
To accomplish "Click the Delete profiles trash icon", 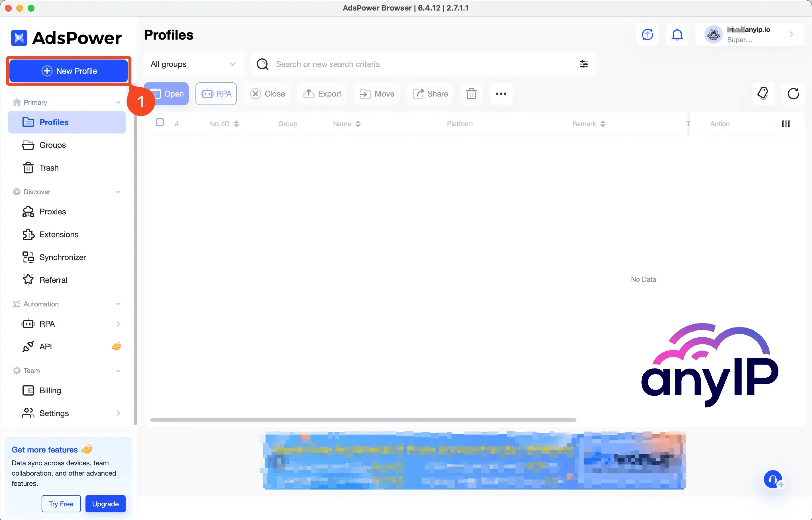I will coord(472,93).
